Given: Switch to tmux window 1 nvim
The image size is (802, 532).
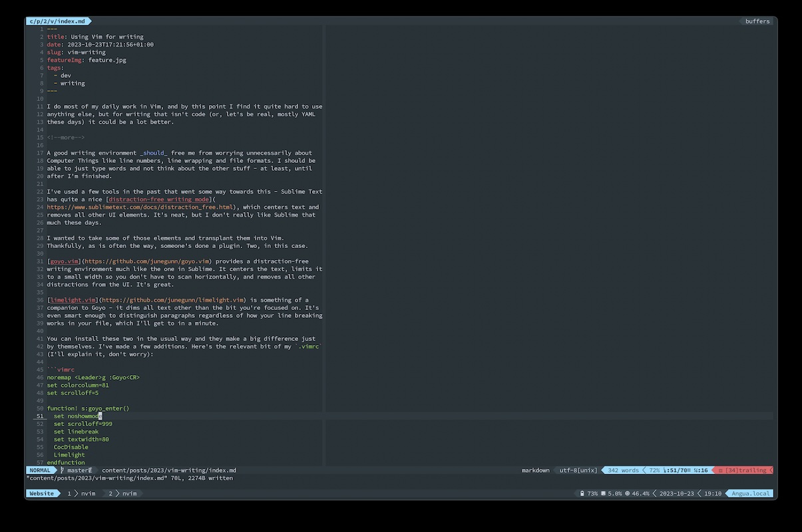Looking at the screenshot, I should (83, 493).
